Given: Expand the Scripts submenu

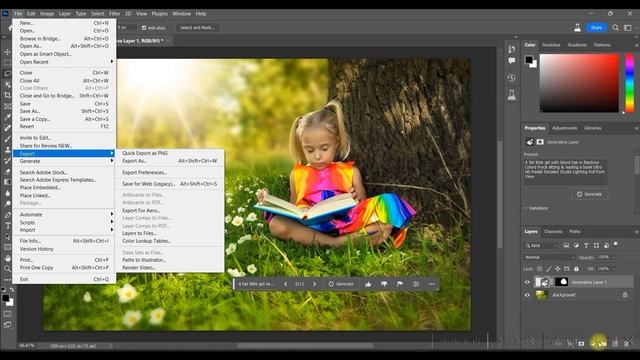Looking at the screenshot, I should point(64,222).
